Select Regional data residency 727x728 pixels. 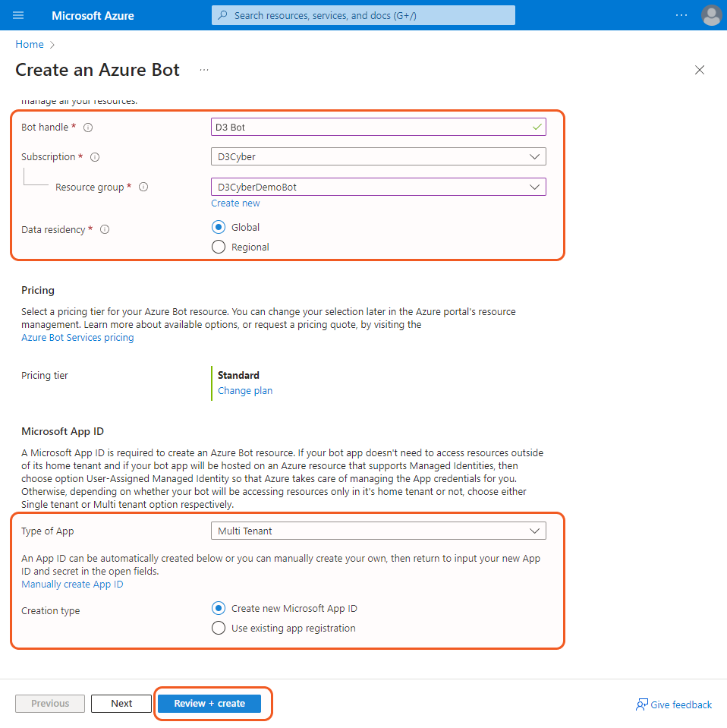(219, 247)
